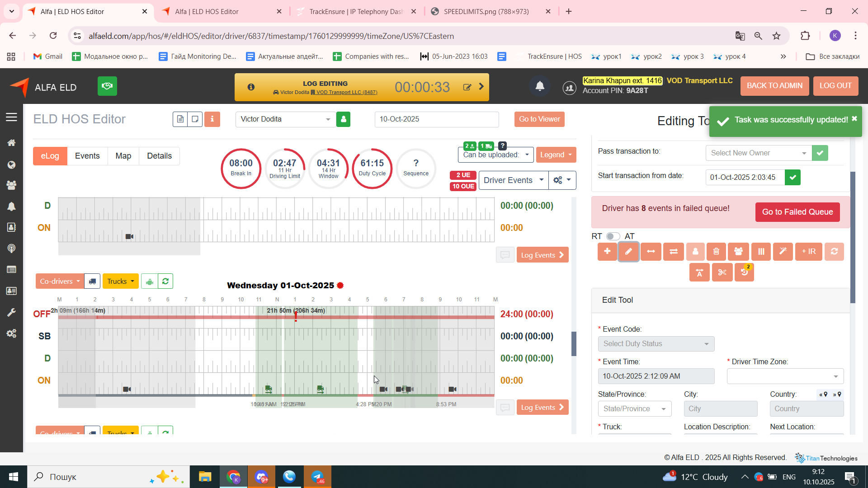
Task: Confirm pass transaction owner with green checkmark
Action: pyautogui.click(x=820, y=153)
